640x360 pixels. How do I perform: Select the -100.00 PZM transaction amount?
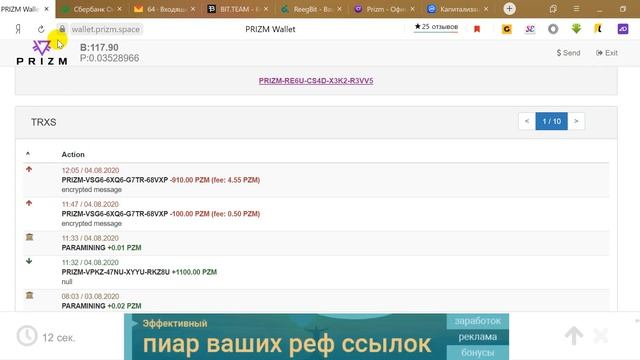190,214
